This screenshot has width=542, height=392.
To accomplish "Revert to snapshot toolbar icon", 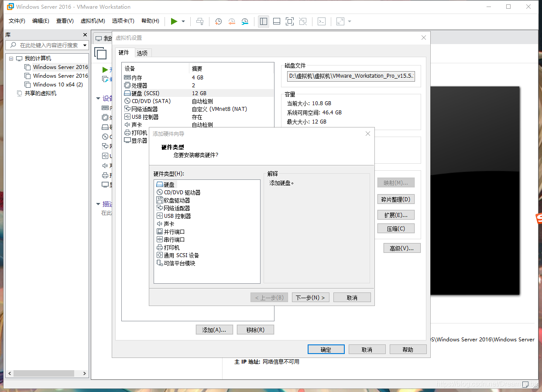I will pos(232,21).
